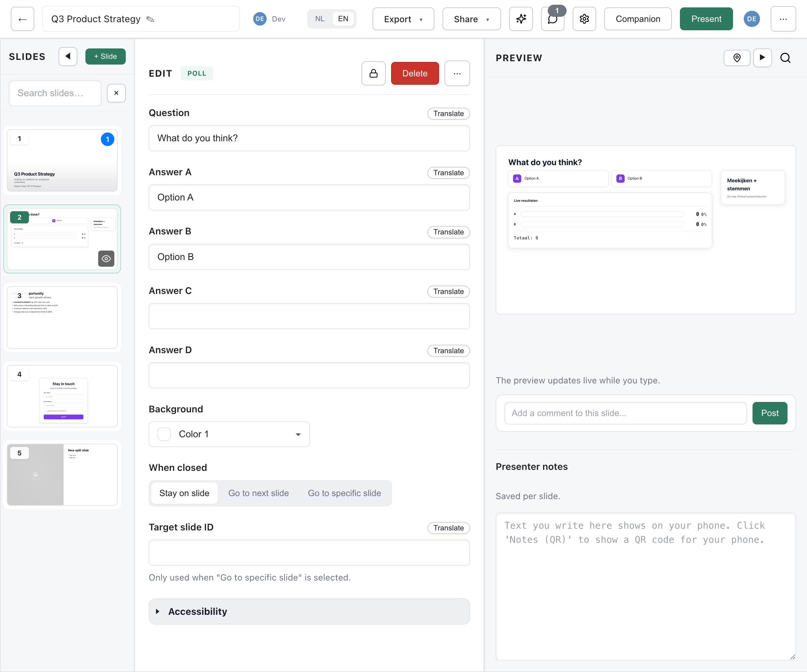Switch language to EN

click(x=343, y=19)
